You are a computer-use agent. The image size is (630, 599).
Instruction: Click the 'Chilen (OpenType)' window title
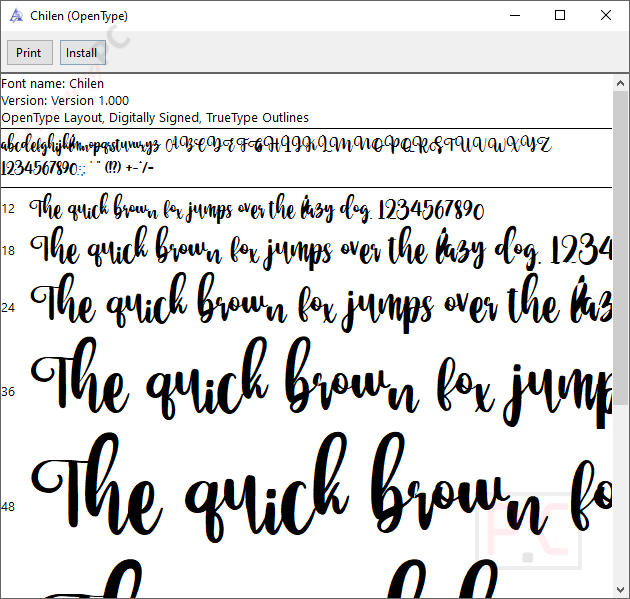tap(79, 16)
